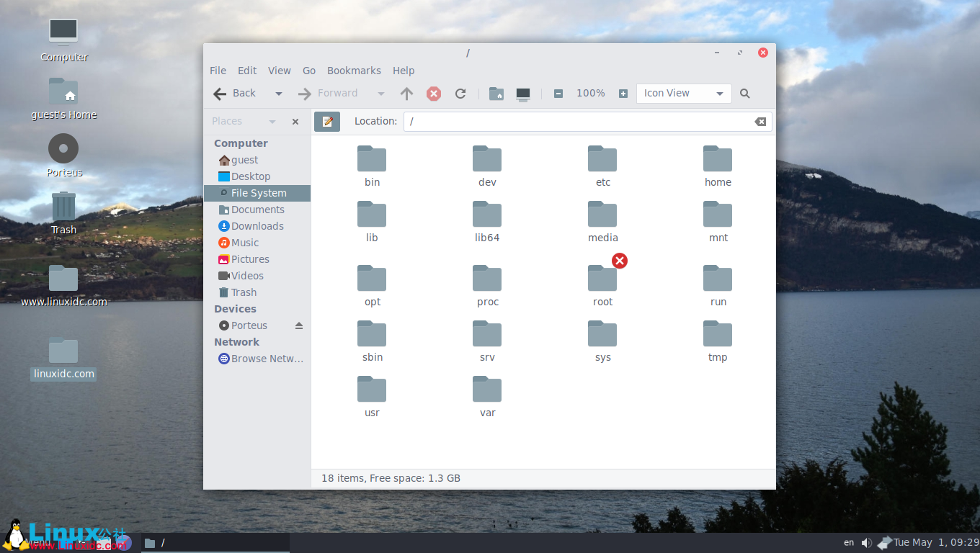Viewport: 980px width, 553px height.
Task: Select the guest's Home desktop icon
Action: click(63, 99)
